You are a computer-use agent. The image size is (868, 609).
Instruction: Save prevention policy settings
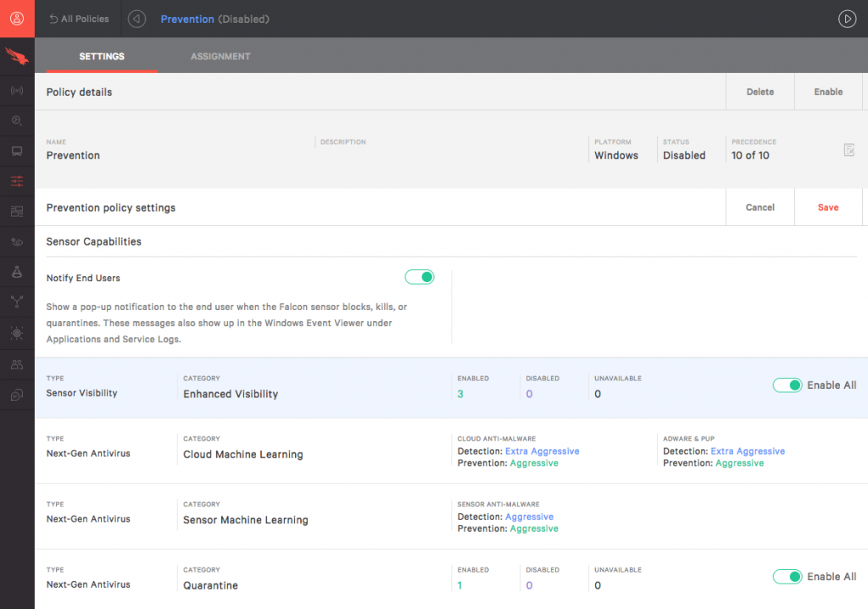828,208
